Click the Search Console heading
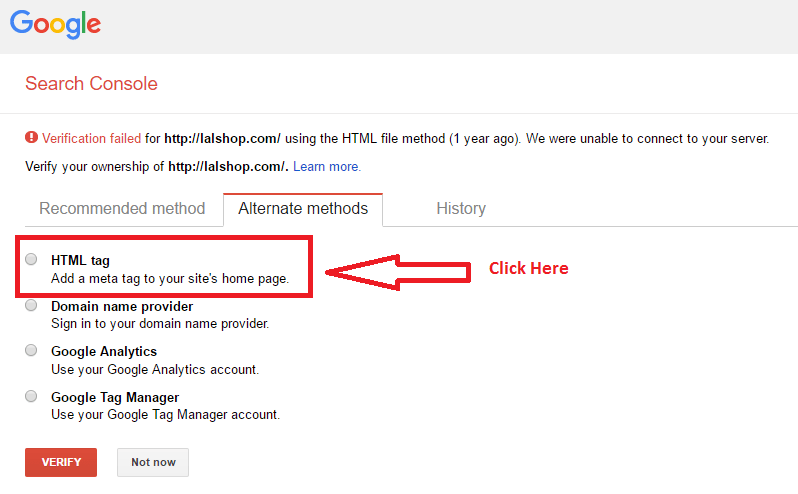The image size is (798, 494). (92, 83)
